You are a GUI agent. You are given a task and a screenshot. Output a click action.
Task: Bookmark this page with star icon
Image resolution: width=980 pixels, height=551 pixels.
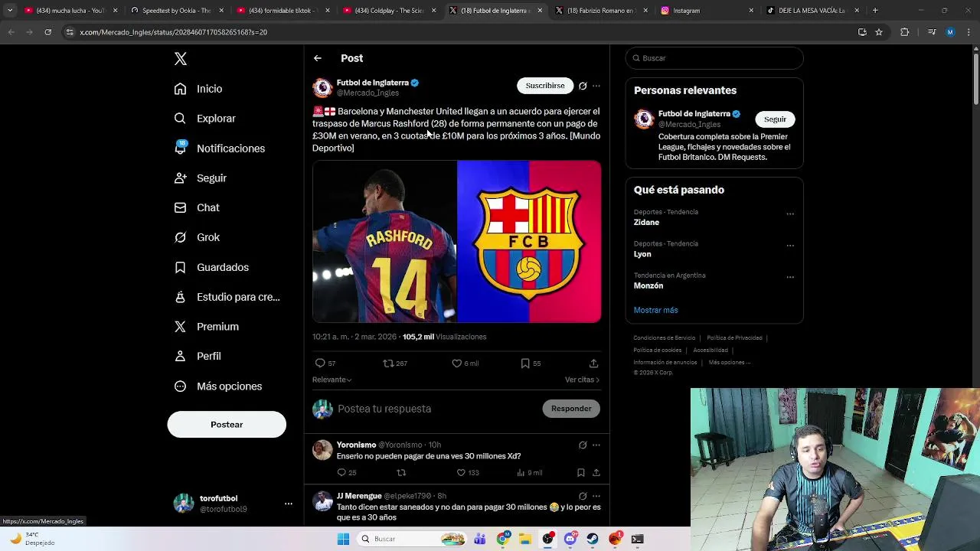click(879, 32)
